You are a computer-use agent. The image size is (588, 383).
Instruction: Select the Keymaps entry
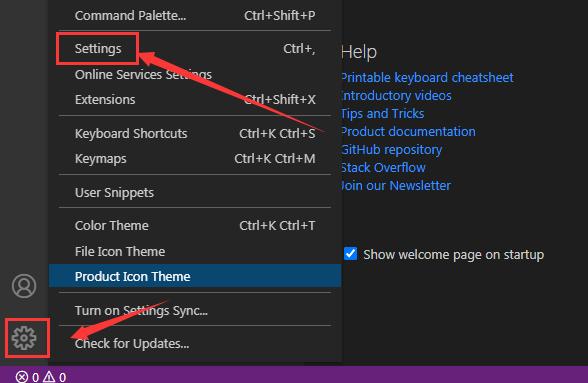(x=195, y=159)
